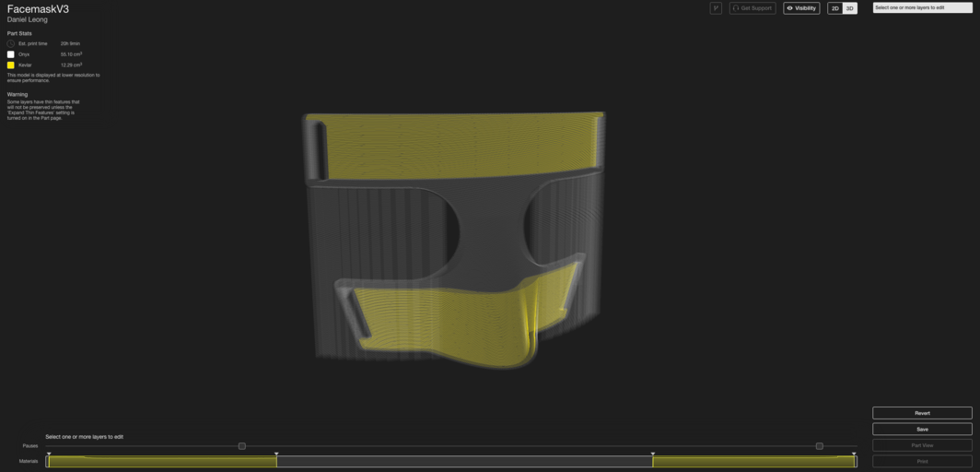Click the author name Daniel Leong
This screenshot has width=980, height=472.
(27, 19)
